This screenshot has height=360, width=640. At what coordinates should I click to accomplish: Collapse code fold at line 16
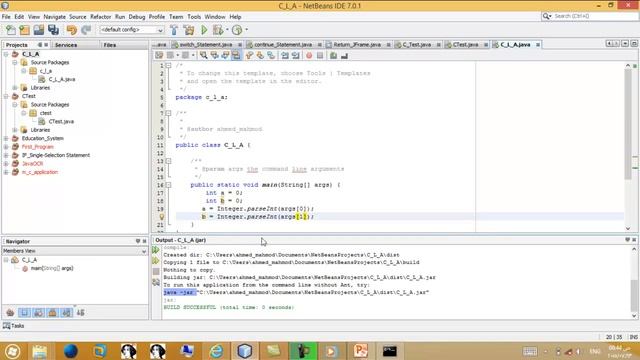point(168,185)
